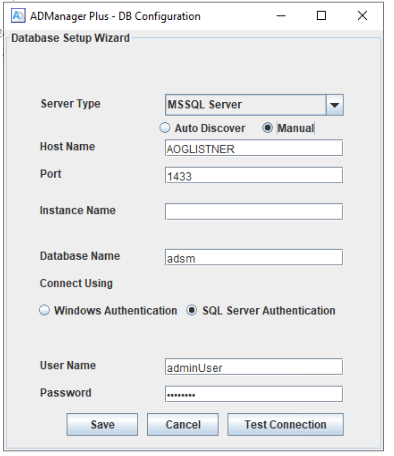
Task: Click the window title ADManager Plus - DB Configuration
Action: (115, 16)
